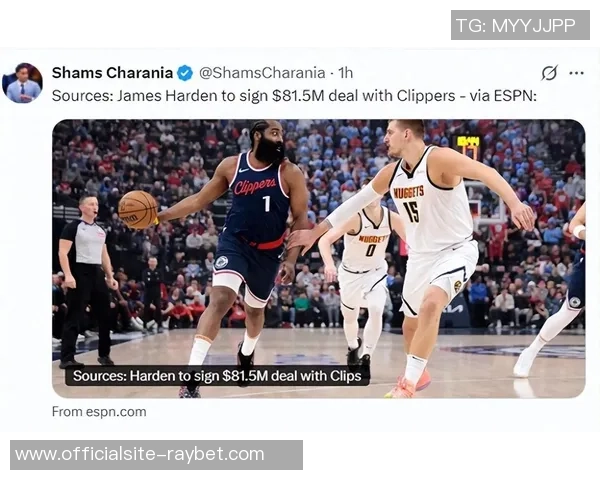
Task: Click the referee in the photo
Action: pos(87,281)
